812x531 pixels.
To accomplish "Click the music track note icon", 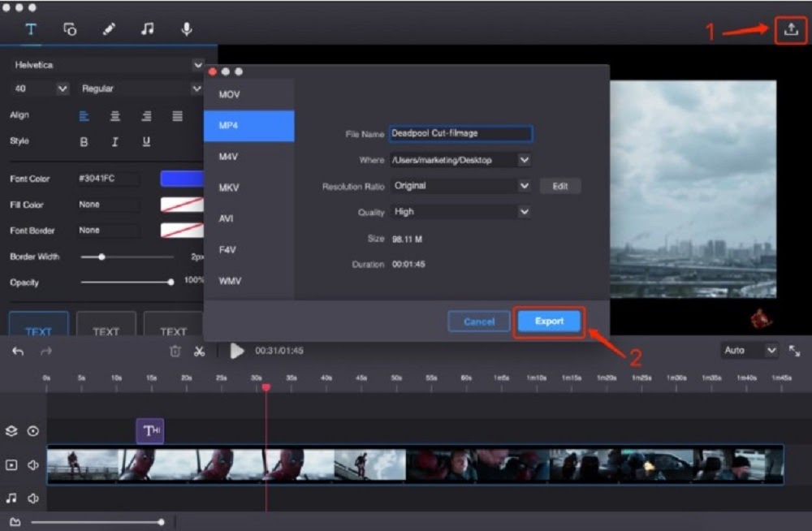I will click(11, 498).
